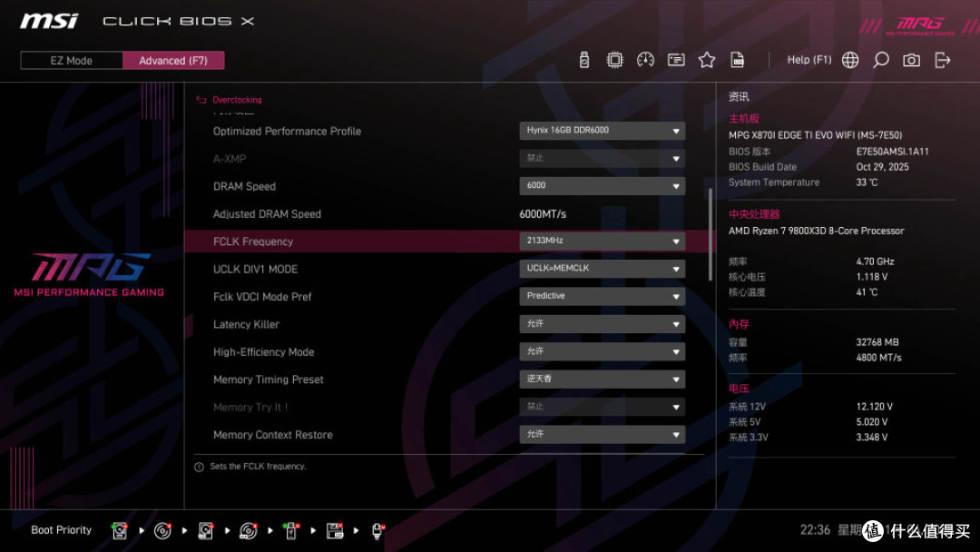Click the profile card icon beside the gauge

coord(676,60)
